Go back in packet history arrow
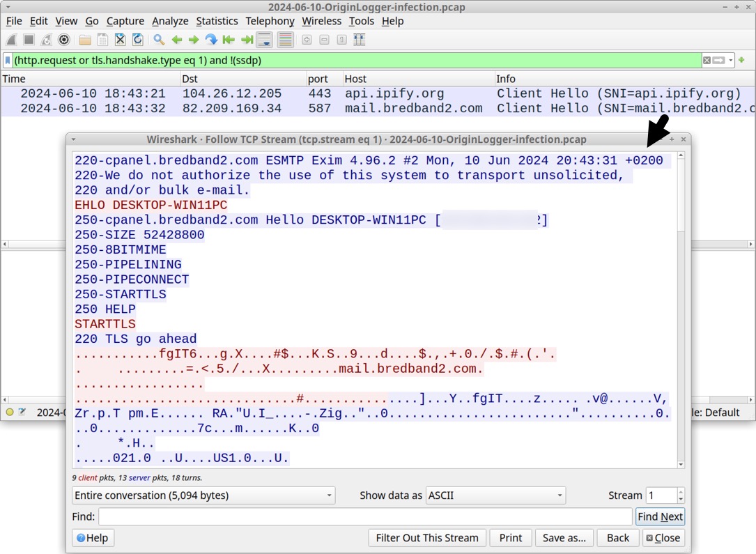 tap(176, 40)
